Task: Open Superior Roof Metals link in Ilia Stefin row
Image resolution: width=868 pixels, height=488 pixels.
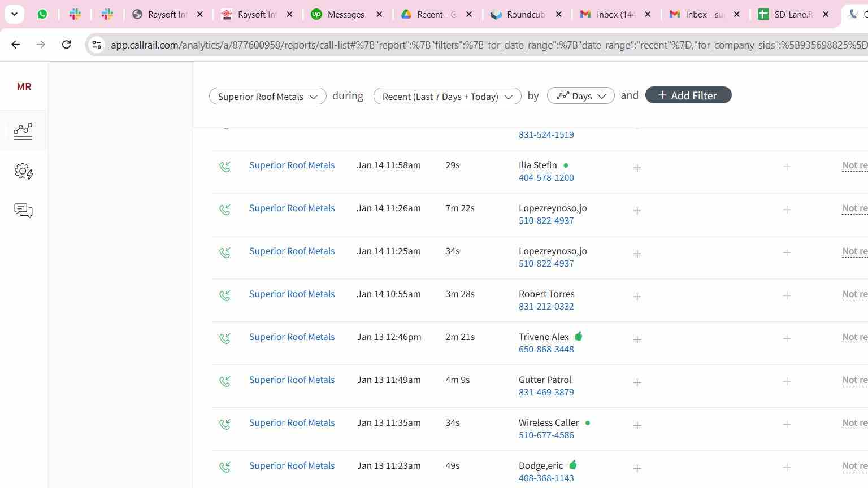Action: [292, 165]
